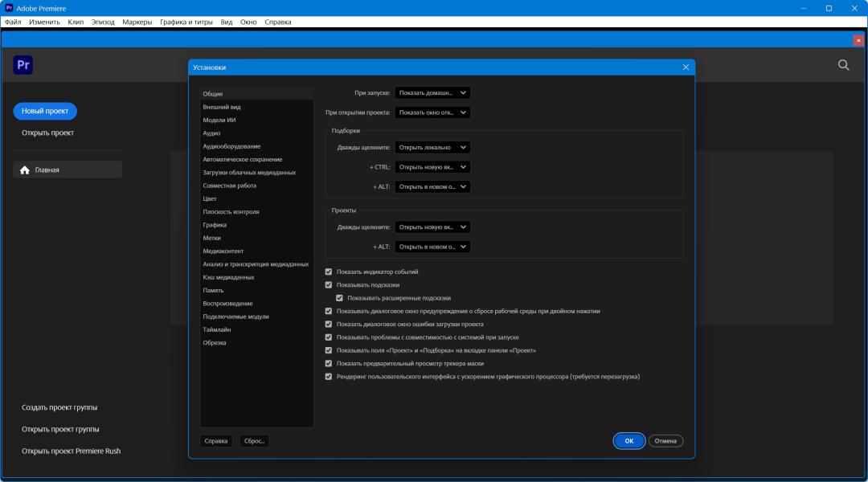Click the red close button of home panel
868x482 pixels.
[x=858, y=40]
